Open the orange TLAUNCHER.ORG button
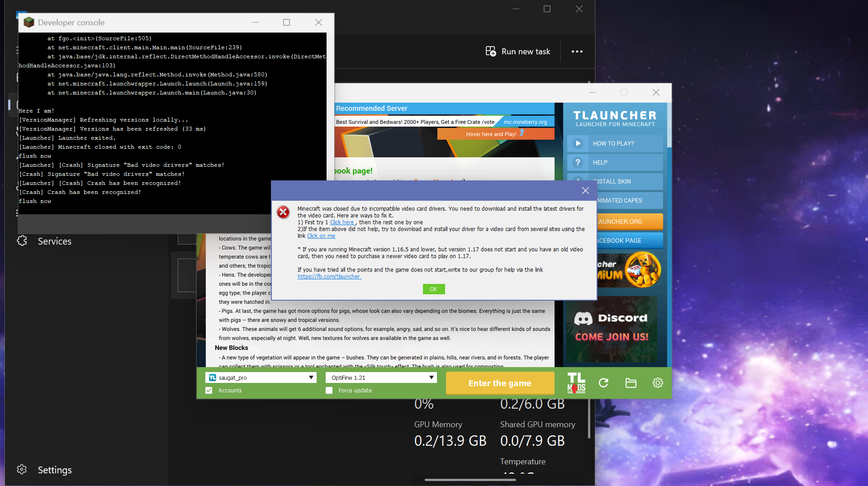 630,222
